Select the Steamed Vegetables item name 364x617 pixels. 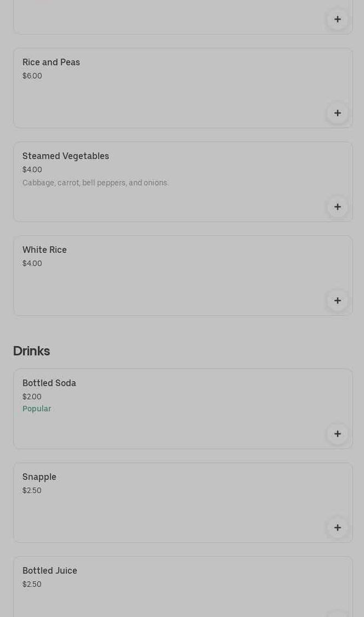(x=66, y=156)
